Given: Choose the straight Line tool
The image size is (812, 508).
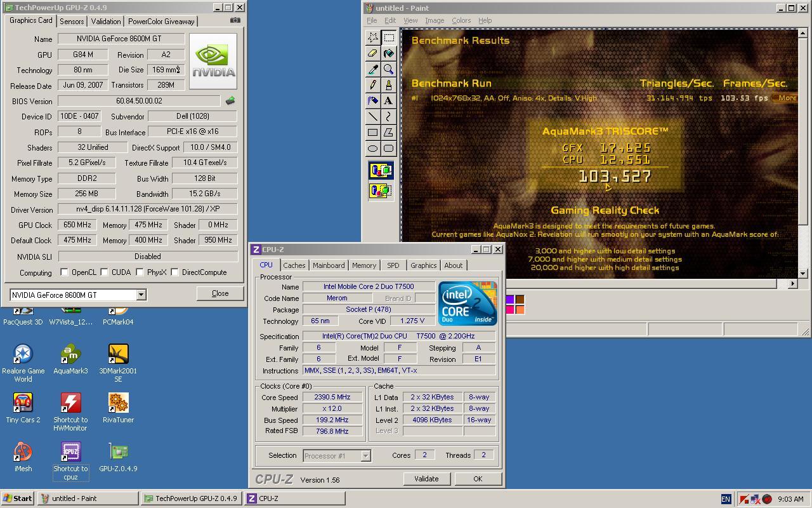Looking at the screenshot, I should click(373, 117).
